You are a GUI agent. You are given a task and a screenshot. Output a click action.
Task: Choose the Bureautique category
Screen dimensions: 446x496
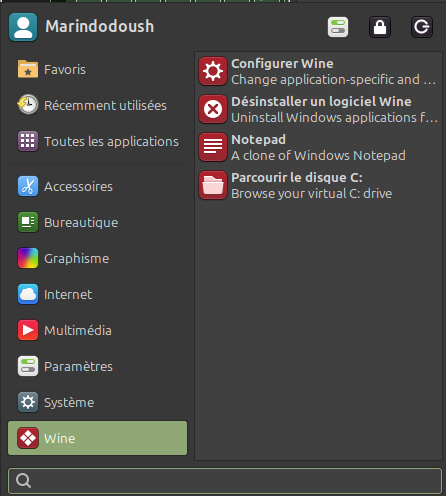(97, 222)
